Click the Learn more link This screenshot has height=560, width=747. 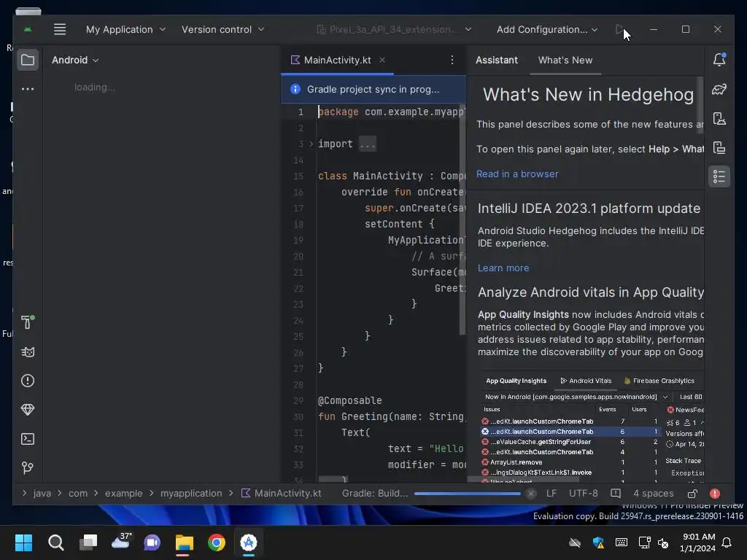point(503,268)
